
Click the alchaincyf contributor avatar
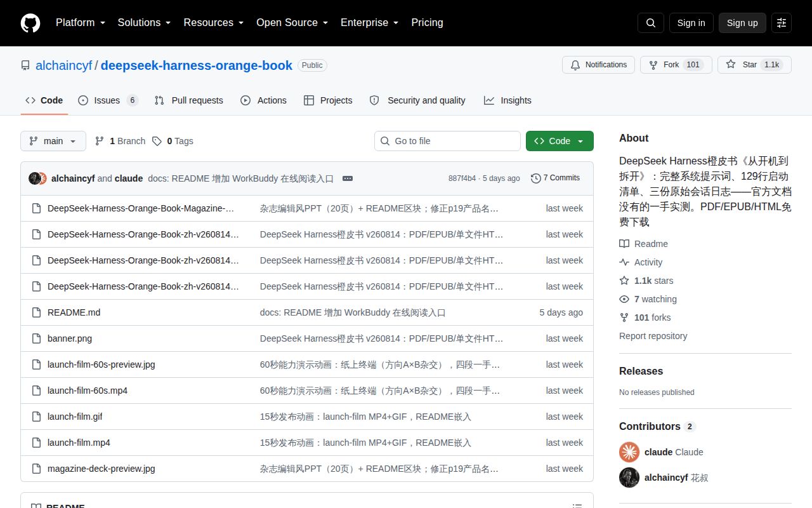(x=629, y=478)
